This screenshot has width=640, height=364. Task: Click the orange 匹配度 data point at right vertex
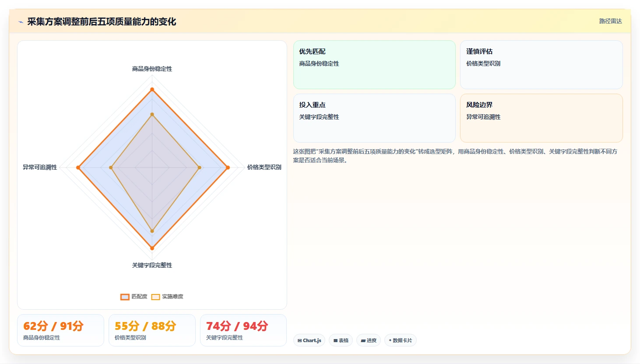pos(228,168)
